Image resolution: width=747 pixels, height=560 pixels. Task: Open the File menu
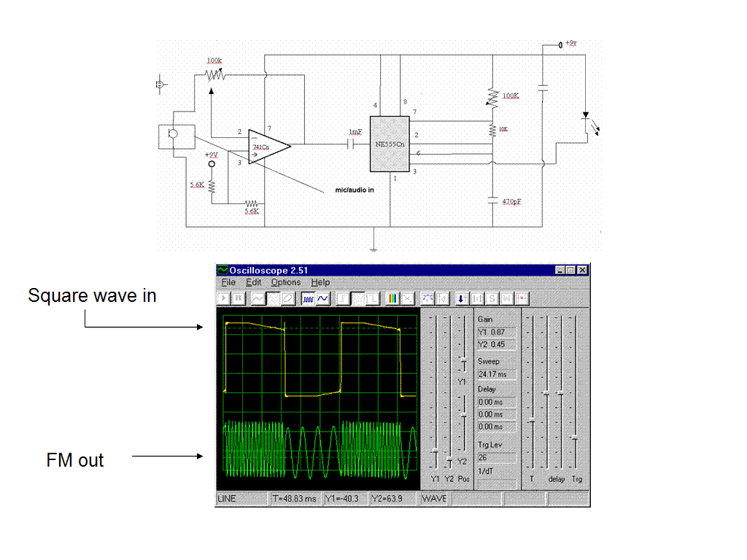pos(228,282)
